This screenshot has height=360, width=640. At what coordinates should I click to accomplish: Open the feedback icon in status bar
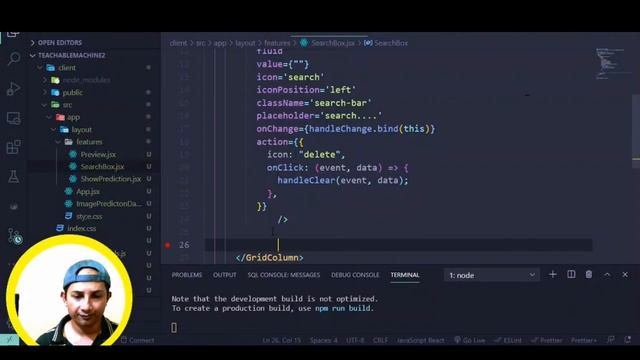611,340
